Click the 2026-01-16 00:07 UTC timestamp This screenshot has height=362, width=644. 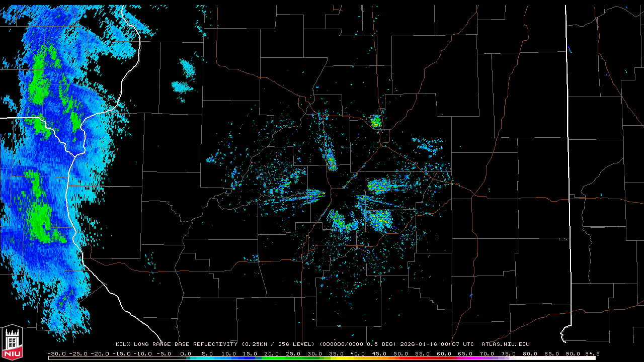point(437,344)
